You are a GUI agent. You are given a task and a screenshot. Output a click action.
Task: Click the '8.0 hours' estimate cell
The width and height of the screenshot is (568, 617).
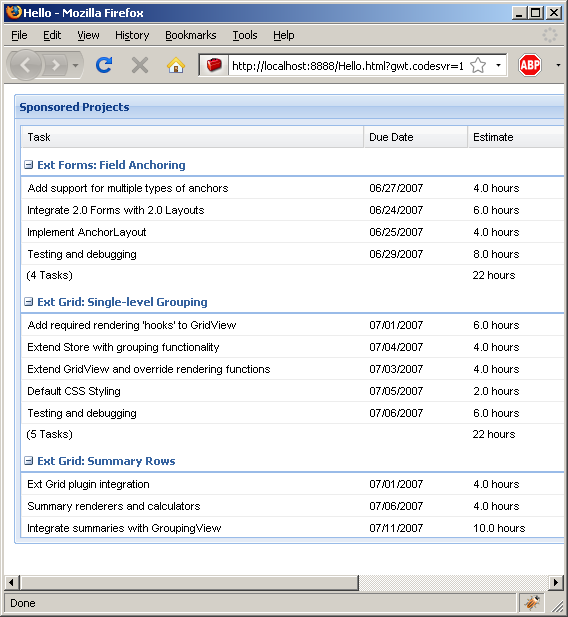496,254
